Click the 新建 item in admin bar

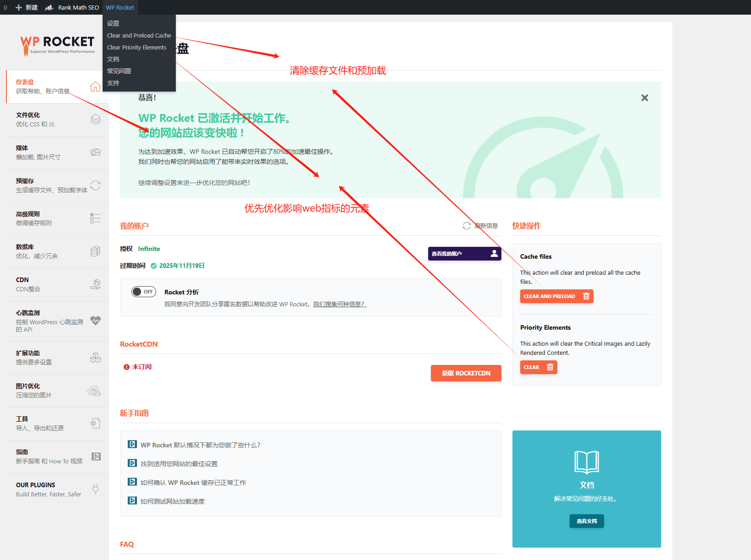point(27,7)
